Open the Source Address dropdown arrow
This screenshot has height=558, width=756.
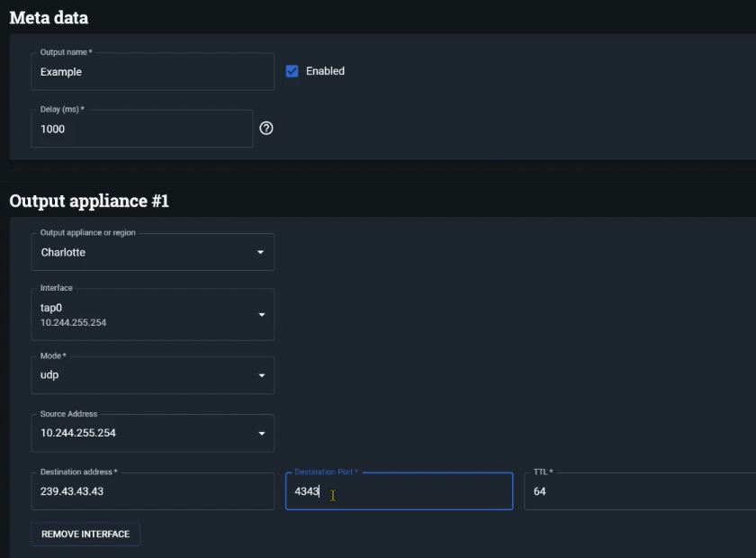[x=261, y=433]
